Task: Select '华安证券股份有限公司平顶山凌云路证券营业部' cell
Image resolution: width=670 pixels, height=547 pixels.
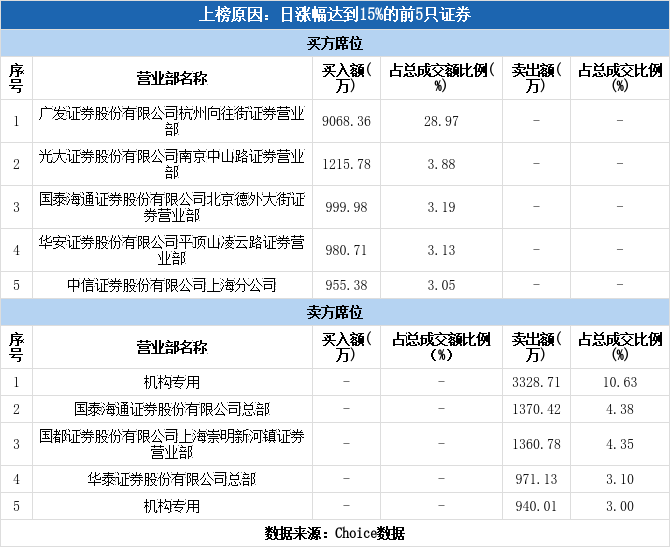Action: coord(172,250)
